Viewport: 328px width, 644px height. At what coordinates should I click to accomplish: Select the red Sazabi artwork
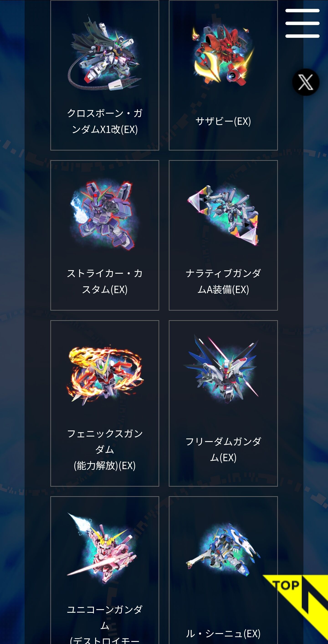point(223,54)
